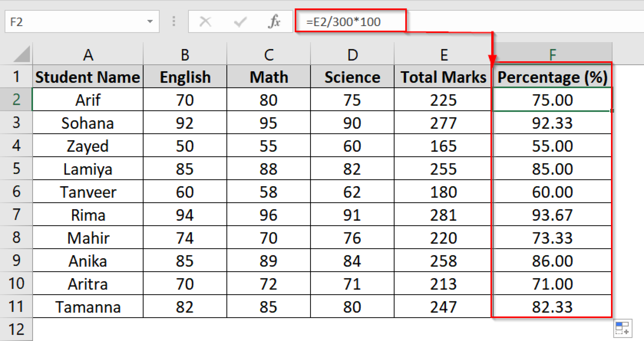Select the Total Marks header cell
The width and height of the screenshot is (644, 341).
click(443, 76)
